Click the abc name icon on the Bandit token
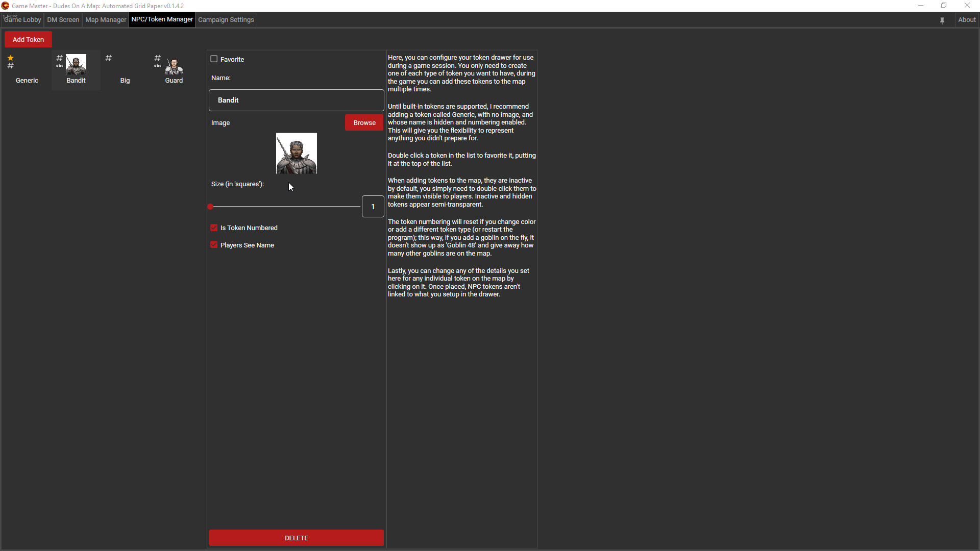Viewport: 980px width, 551px height. 59,66
